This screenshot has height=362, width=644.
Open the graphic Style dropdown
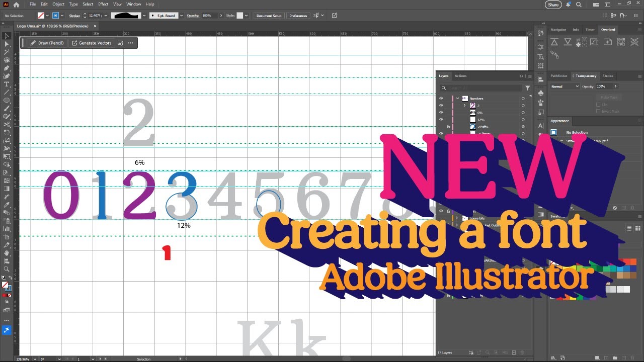[x=246, y=16]
